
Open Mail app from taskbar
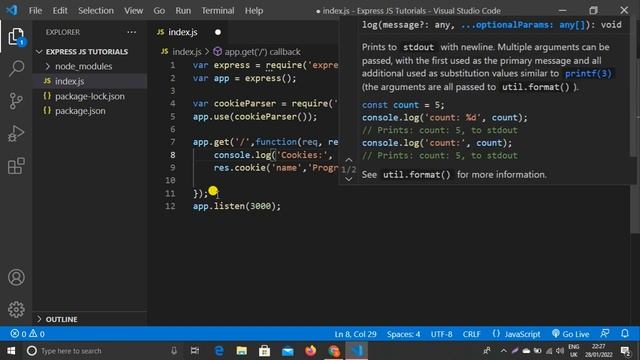point(288,351)
